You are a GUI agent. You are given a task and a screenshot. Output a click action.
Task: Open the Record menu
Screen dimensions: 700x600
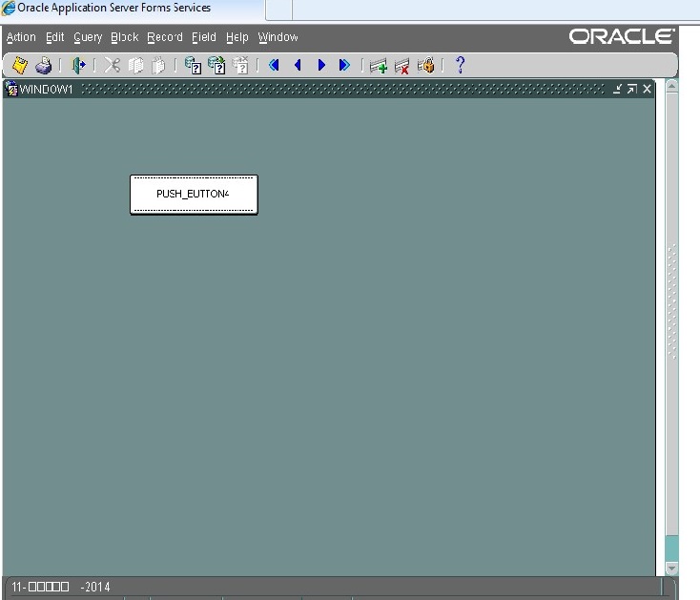click(x=165, y=37)
